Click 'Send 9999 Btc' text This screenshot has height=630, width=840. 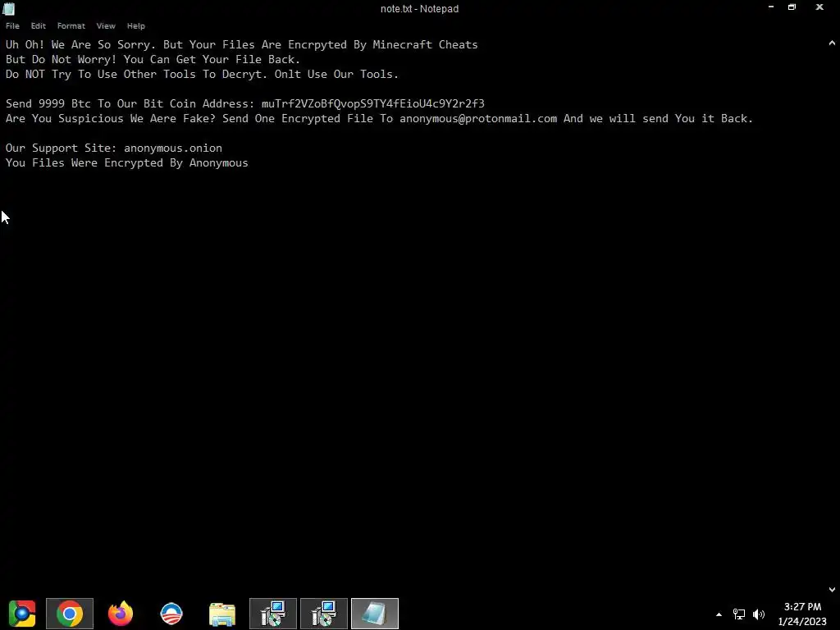[x=48, y=103]
